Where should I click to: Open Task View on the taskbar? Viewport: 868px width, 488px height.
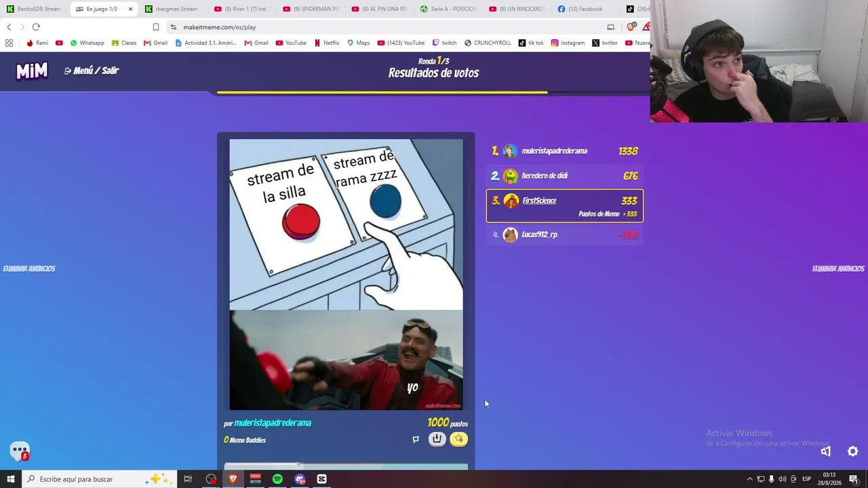coord(188,479)
